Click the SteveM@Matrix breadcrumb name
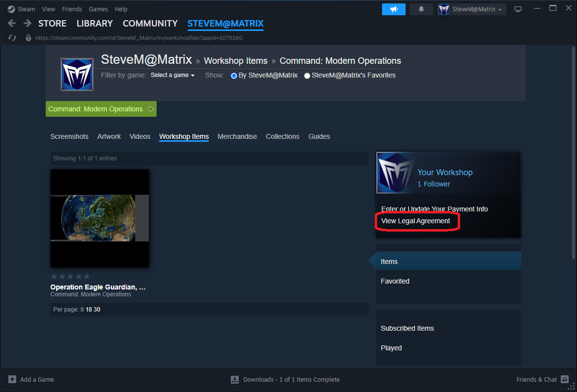Image resolution: width=577 pixels, height=392 pixels. point(146,59)
